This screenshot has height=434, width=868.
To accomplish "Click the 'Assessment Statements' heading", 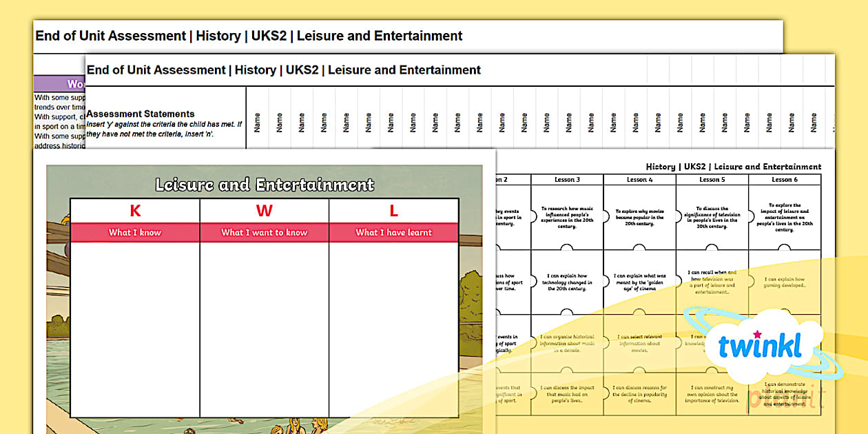I will (x=141, y=114).
